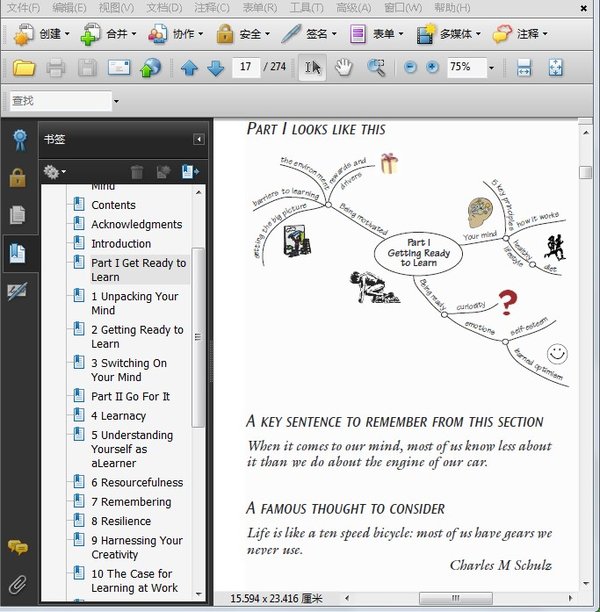
Task: Open the attachments paperclip panel
Action: pos(17,584)
